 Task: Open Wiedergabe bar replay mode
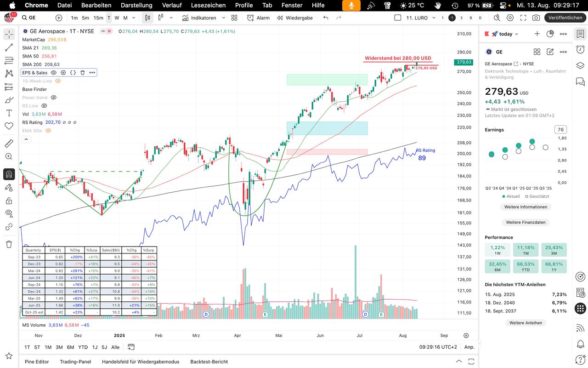coord(294,17)
